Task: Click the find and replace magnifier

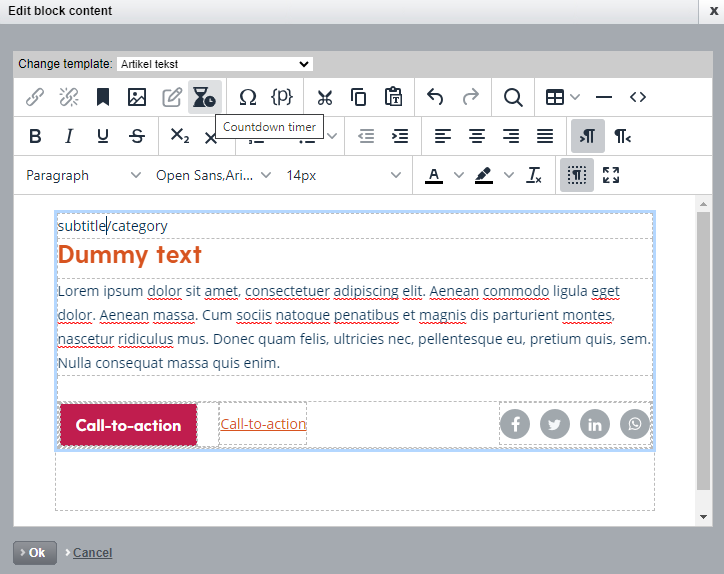Action: [513, 97]
